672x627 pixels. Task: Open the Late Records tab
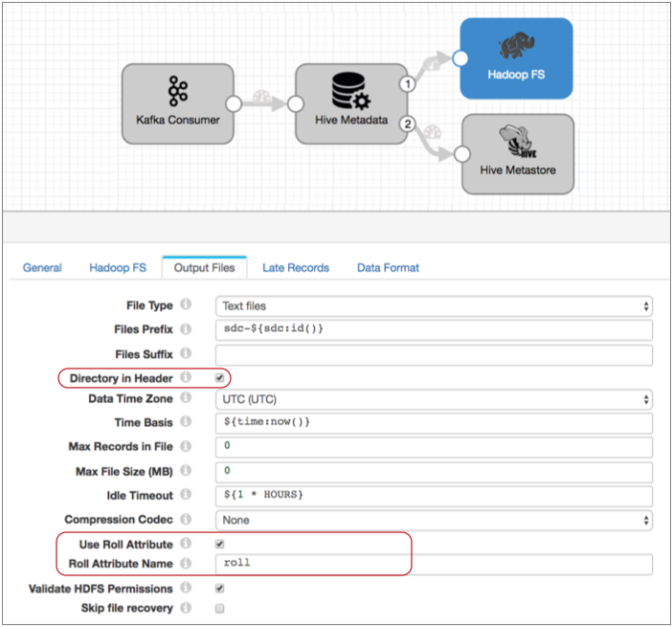coord(296,268)
